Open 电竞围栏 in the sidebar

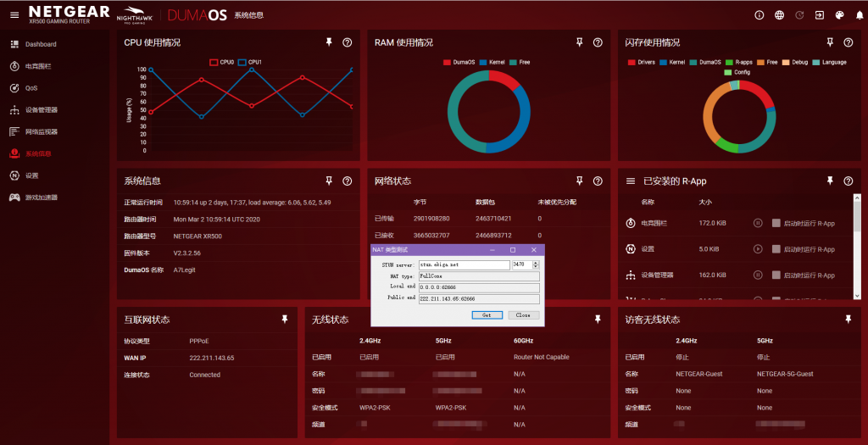(53, 66)
